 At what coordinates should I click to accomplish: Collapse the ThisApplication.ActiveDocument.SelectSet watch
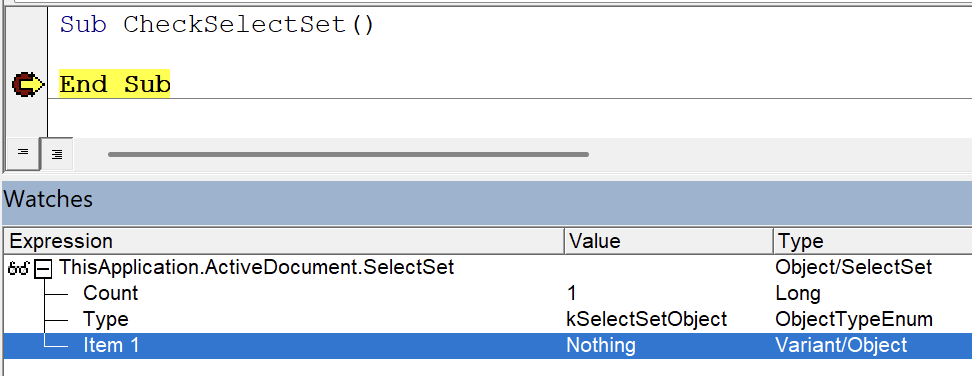pyautogui.click(x=43, y=268)
